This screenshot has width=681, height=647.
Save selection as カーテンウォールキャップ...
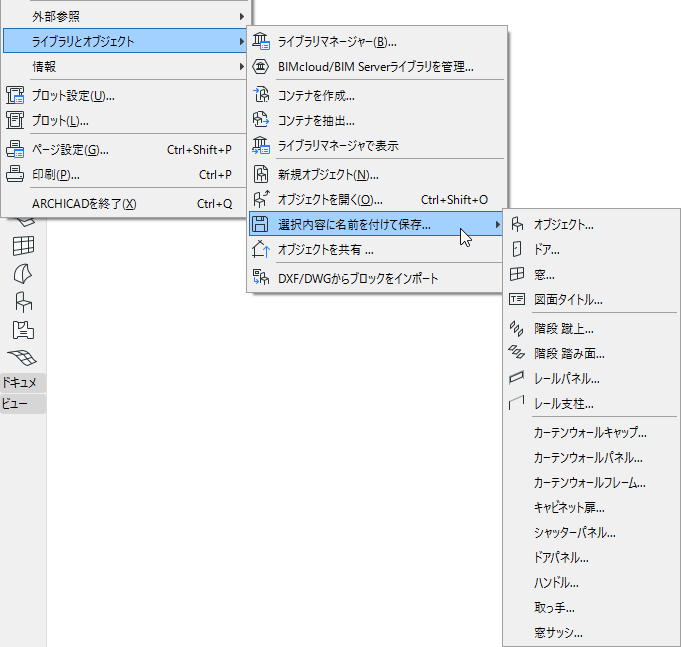pos(592,432)
